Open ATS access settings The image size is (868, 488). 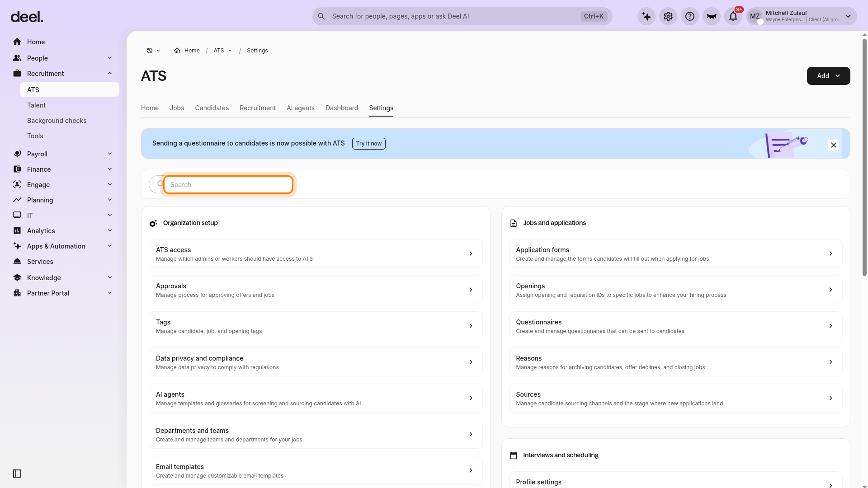tap(316, 253)
